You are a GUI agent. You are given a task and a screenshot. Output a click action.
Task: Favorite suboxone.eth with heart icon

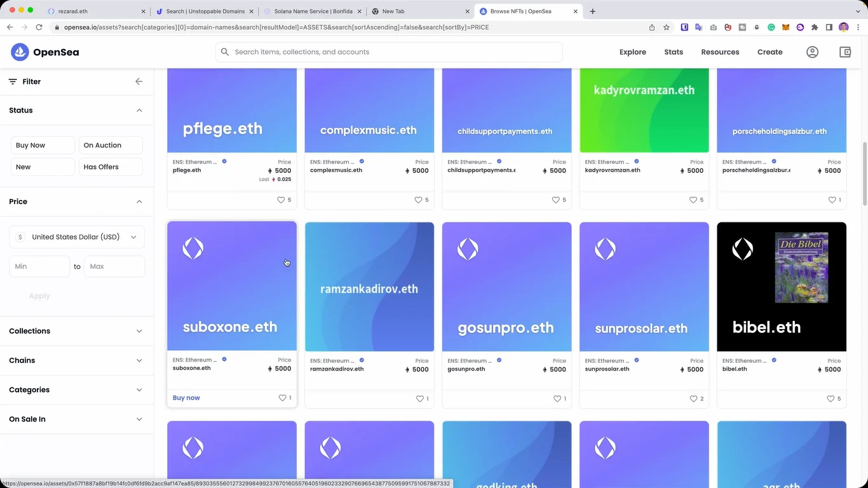pos(282,398)
